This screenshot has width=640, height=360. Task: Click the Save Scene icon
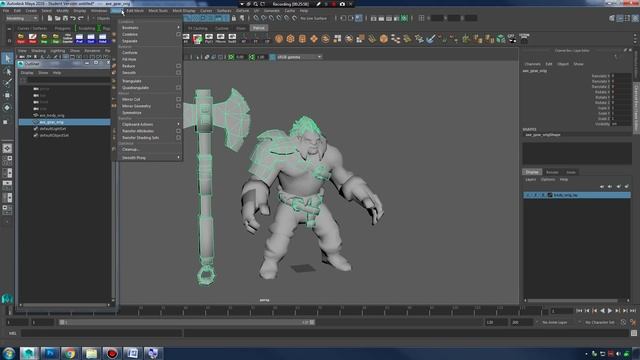click(x=65, y=18)
